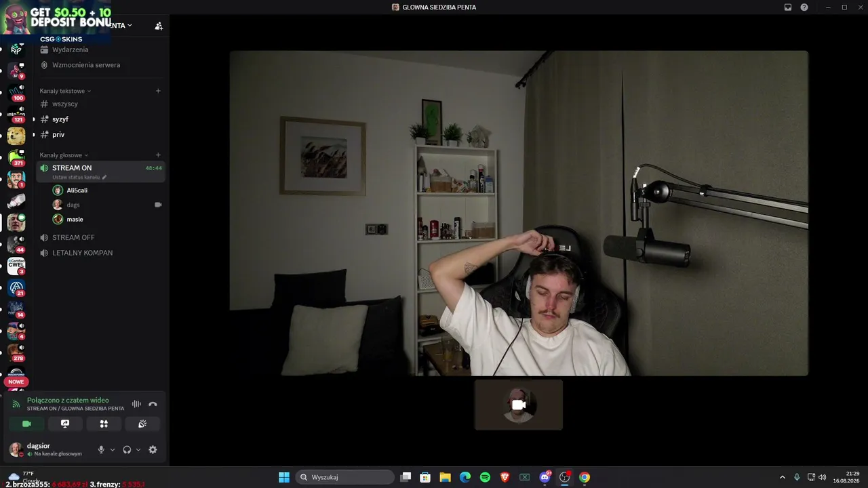Disconnect from the voice call
The width and height of the screenshot is (868, 488).
(153, 404)
